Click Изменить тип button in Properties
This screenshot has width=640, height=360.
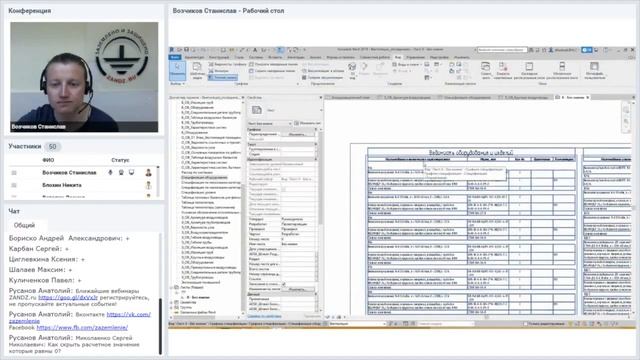pos(307,123)
